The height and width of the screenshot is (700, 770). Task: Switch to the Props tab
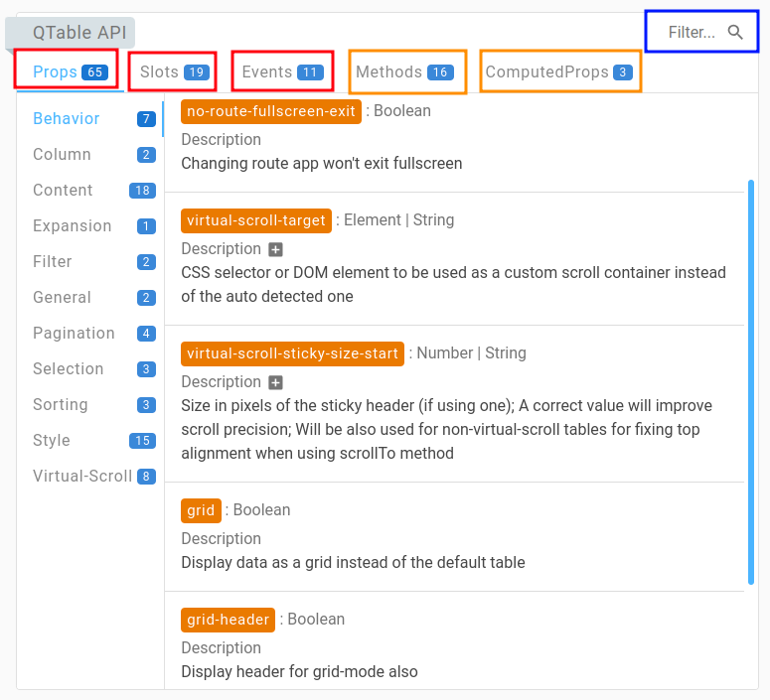coord(69,71)
